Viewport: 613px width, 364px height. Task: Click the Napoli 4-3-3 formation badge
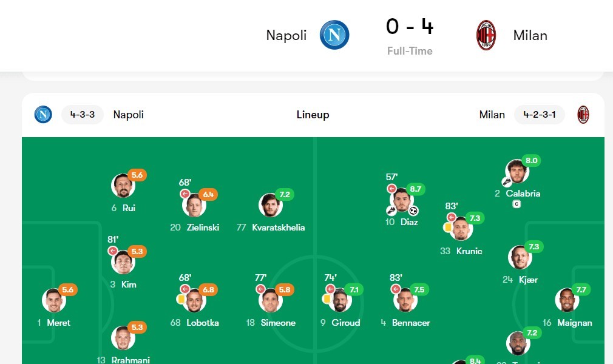coord(82,115)
